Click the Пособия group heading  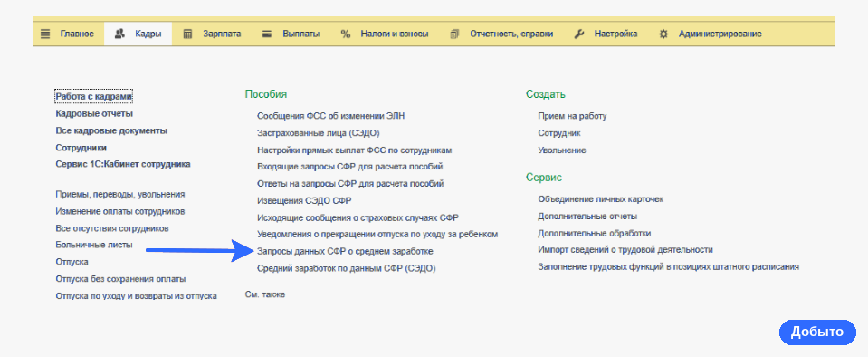266,94
